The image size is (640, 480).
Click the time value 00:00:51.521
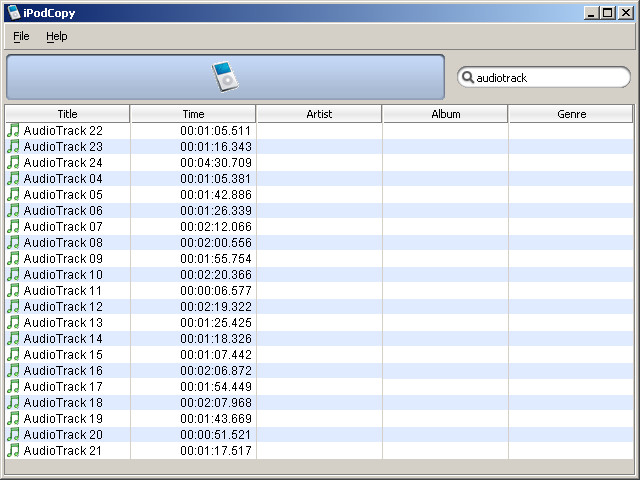[x=216, y=434]
